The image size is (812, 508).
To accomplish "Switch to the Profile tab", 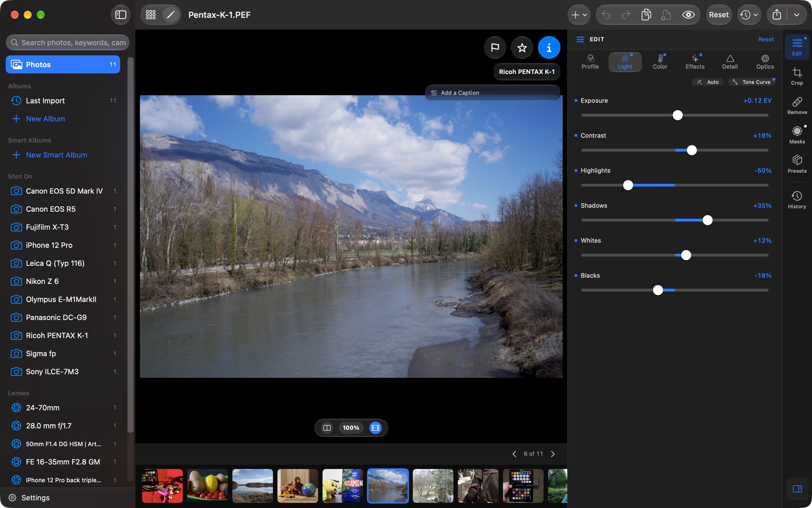I will pos(590,62).
